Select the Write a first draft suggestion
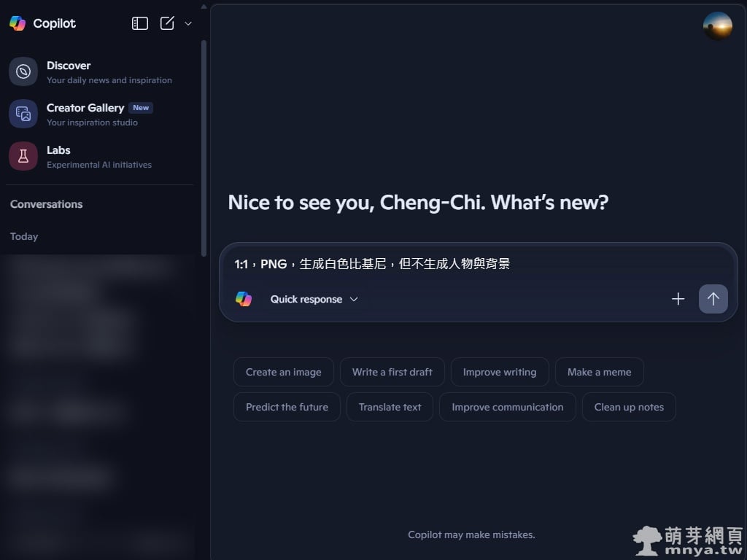Screen dimensions: 747x560 392,372
